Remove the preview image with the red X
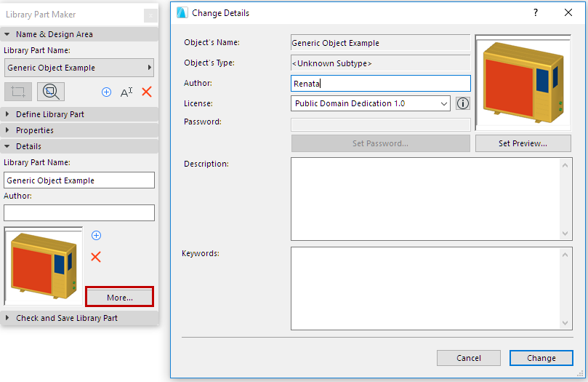The image size is (588, 382). tap(96, 256)
